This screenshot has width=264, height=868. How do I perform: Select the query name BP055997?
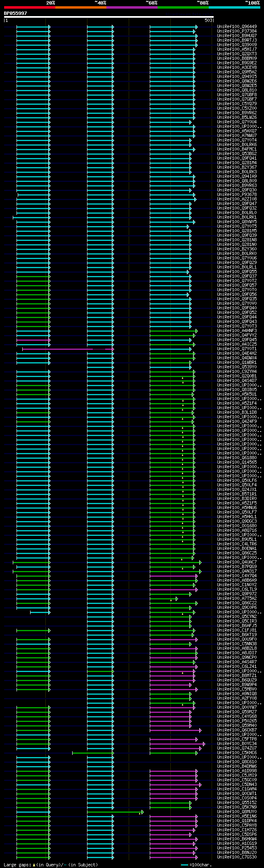pos(16,13)
